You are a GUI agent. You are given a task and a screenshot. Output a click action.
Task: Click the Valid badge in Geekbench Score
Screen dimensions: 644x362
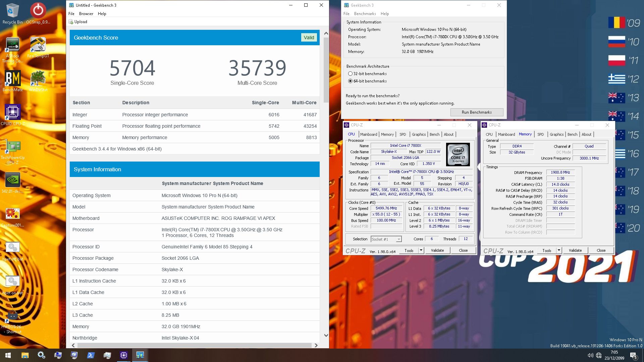309,38
